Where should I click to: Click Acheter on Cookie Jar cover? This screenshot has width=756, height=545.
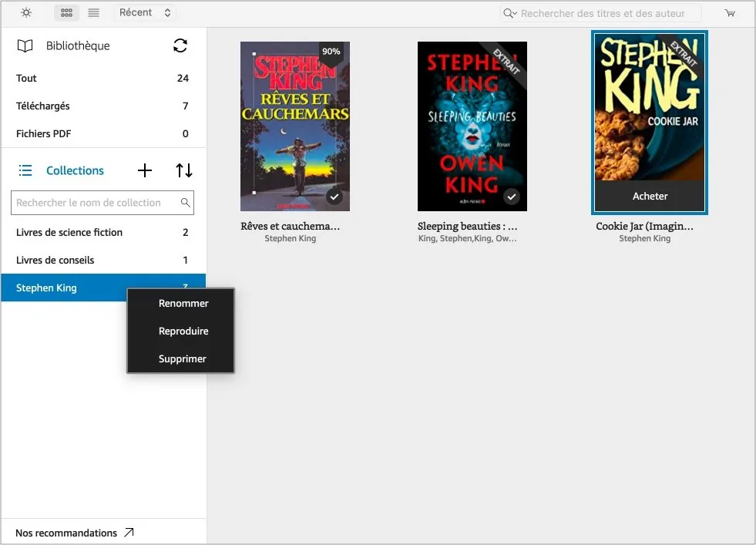(x=650, y=197)
